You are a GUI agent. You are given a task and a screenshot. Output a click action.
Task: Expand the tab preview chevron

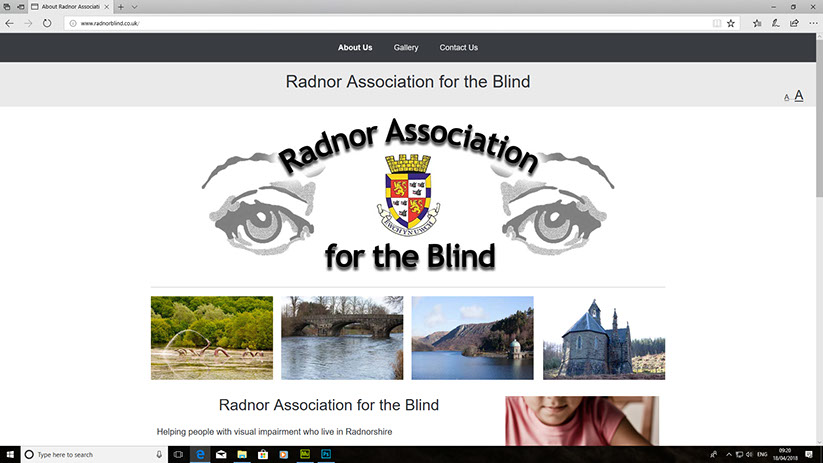pos(134,7)
